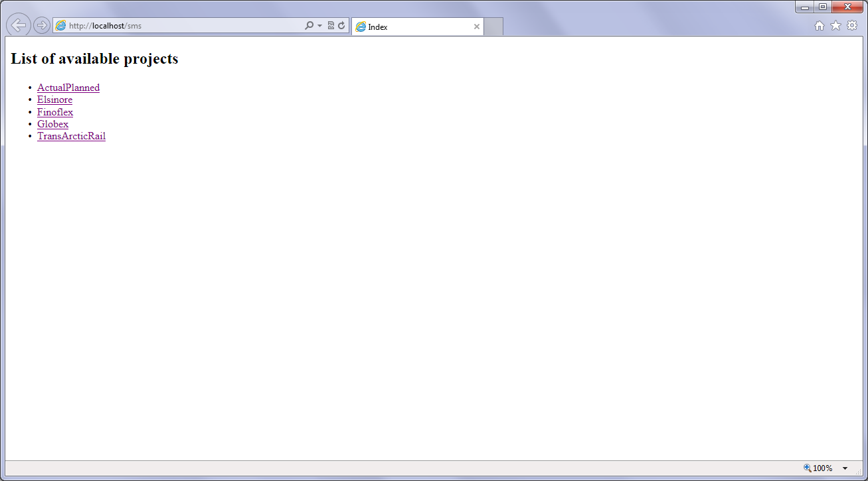Click the Forward navigation arrow
Image resolution: width=868 pixels, height=481 pixels.
click(41, 25)
